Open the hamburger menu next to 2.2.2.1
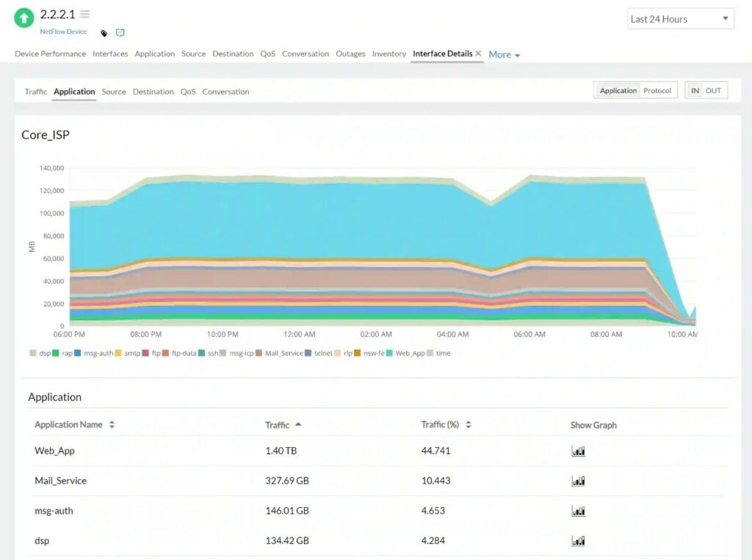This screenshot has height=560, width=752. (85, 14)
